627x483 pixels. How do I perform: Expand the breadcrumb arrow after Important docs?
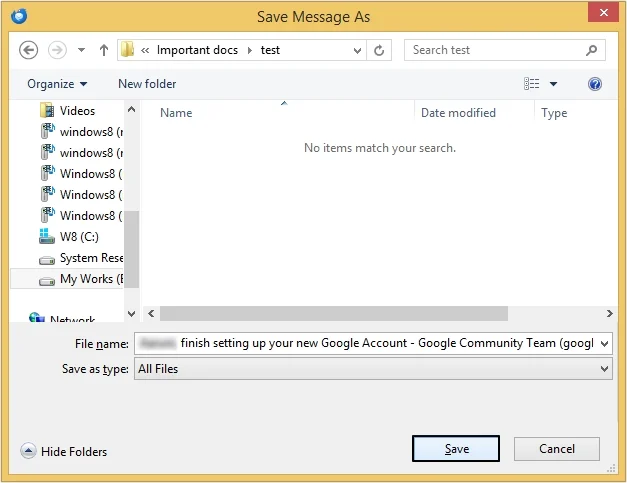(x=250, y=50)
